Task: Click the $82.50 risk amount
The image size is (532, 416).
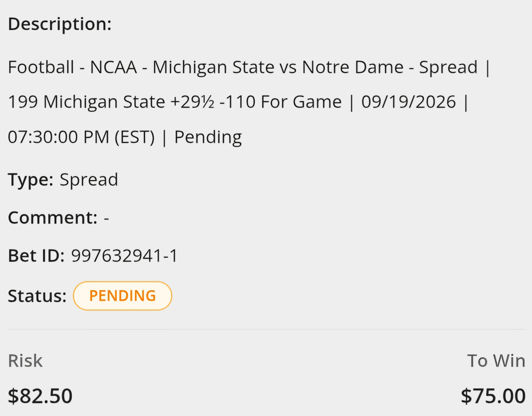Action: point(40,396)
